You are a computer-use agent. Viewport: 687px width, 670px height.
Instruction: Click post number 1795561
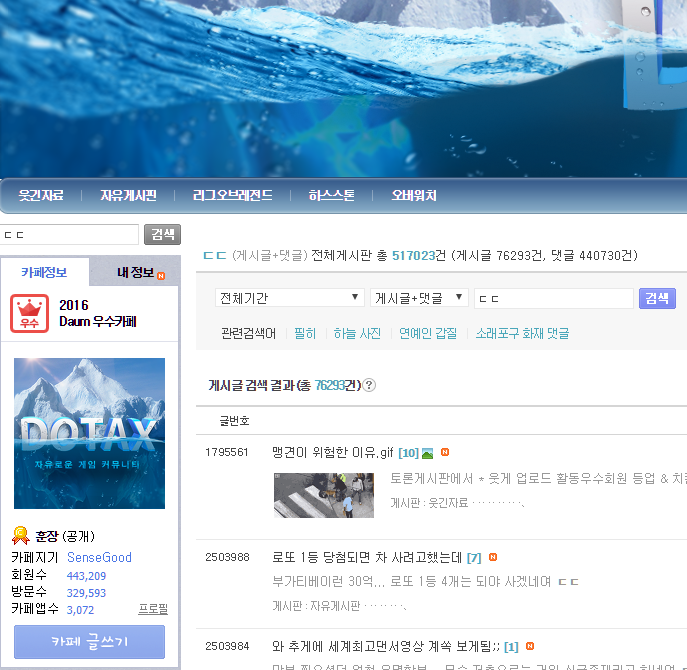click(x=227, y=452)
